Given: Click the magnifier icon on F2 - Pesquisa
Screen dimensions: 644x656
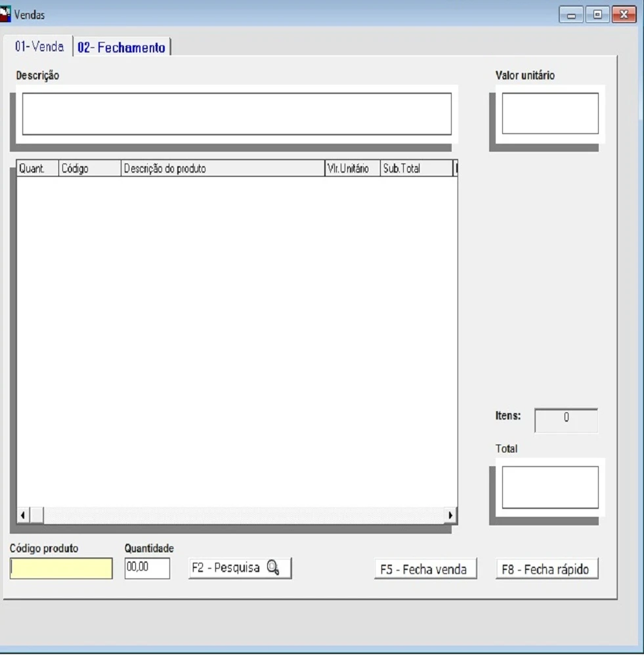Looking at the screenshot, I should coord(273,568).
